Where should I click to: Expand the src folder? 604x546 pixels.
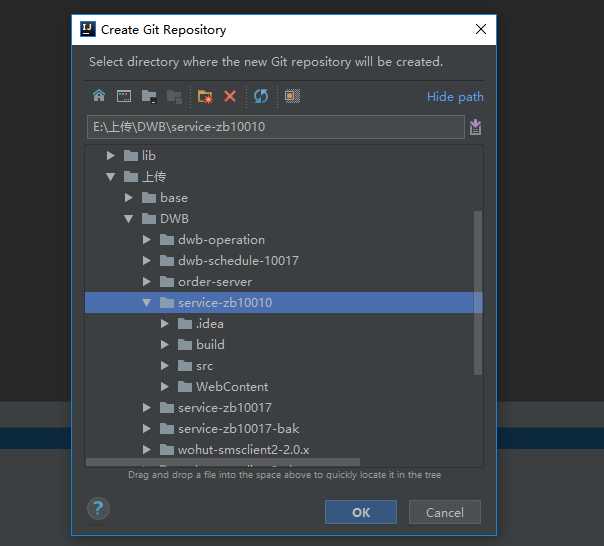pyautogui.click(x=165, y=366)
